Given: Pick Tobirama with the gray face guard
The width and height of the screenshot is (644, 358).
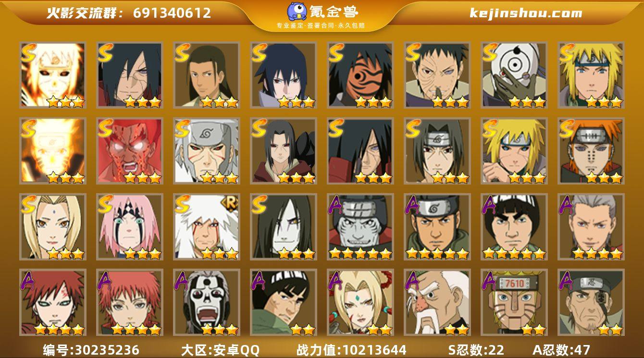Looking at the screenshot, I should pyautogui.click(x=206, y=150).
